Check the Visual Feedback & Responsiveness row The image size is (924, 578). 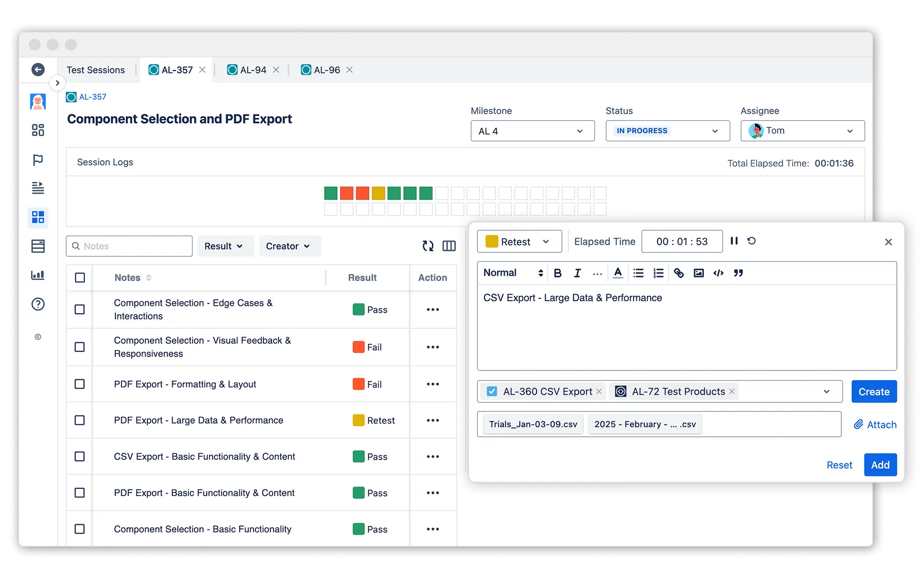(x=80, y=347)
